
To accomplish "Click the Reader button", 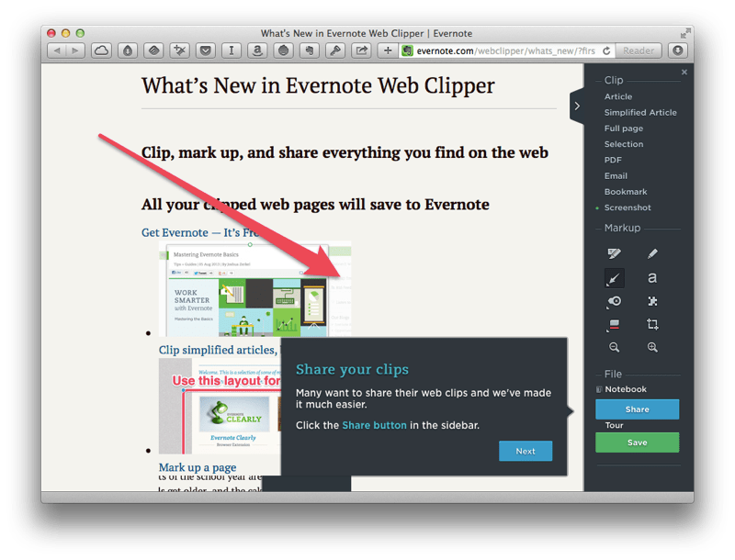I will pos(638,50).
